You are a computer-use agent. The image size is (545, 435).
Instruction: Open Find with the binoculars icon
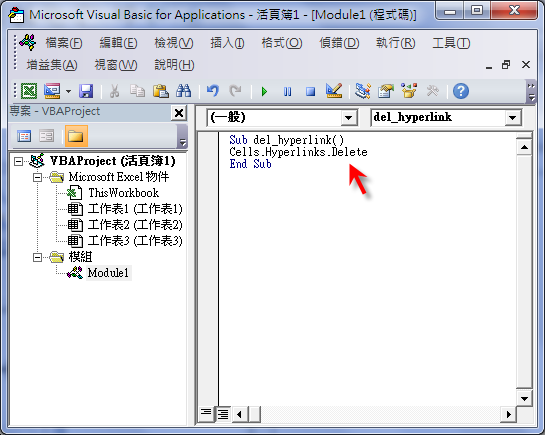pyautogui.click(x=184, y=91)
